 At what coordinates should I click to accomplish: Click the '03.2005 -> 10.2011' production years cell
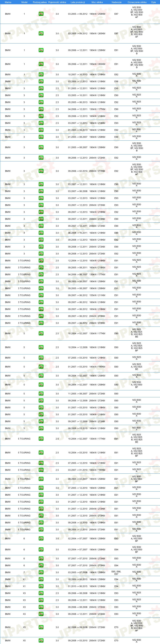(78, 95)
